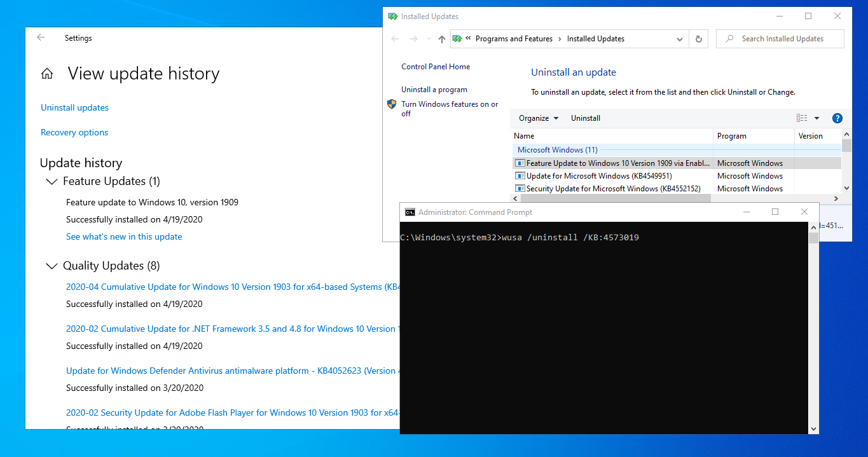The width and height of the screenshot is (868, 457).
Task: Click the search magnifier icon
Action: coord(730,39)
